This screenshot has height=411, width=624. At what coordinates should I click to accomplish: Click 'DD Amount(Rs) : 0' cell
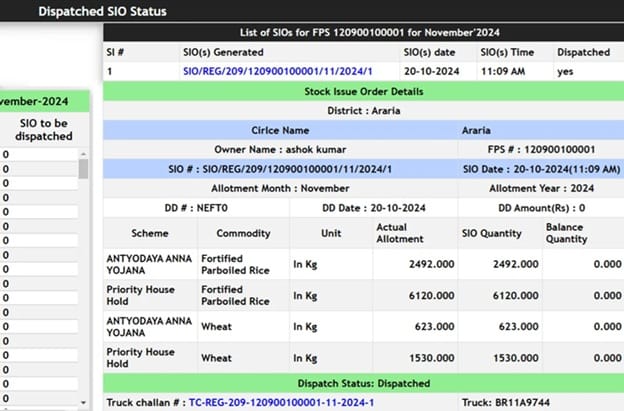[541, 208]
